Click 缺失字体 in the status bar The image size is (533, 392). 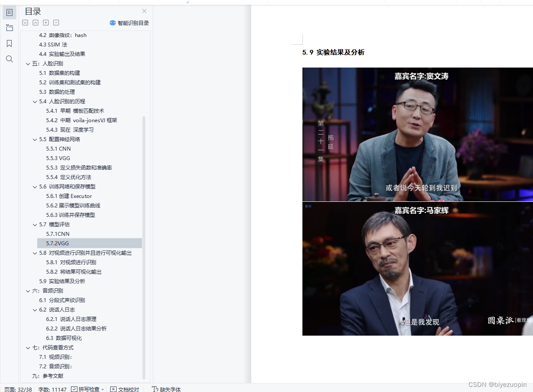tap(166, 389)
